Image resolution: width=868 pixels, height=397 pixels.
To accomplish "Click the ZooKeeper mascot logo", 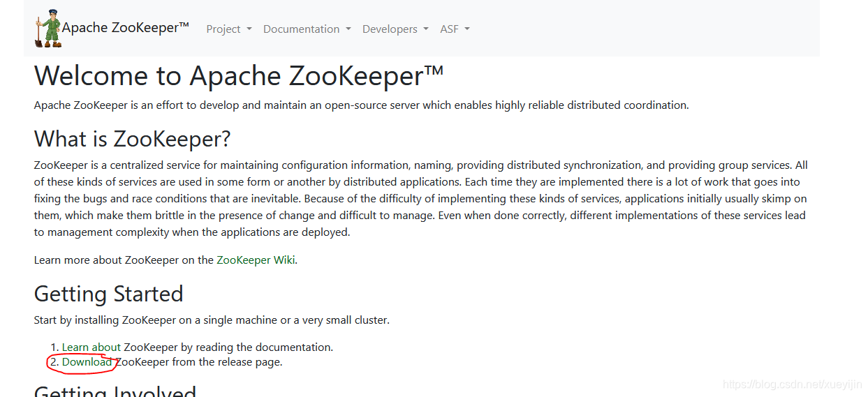I will point(48,29).
